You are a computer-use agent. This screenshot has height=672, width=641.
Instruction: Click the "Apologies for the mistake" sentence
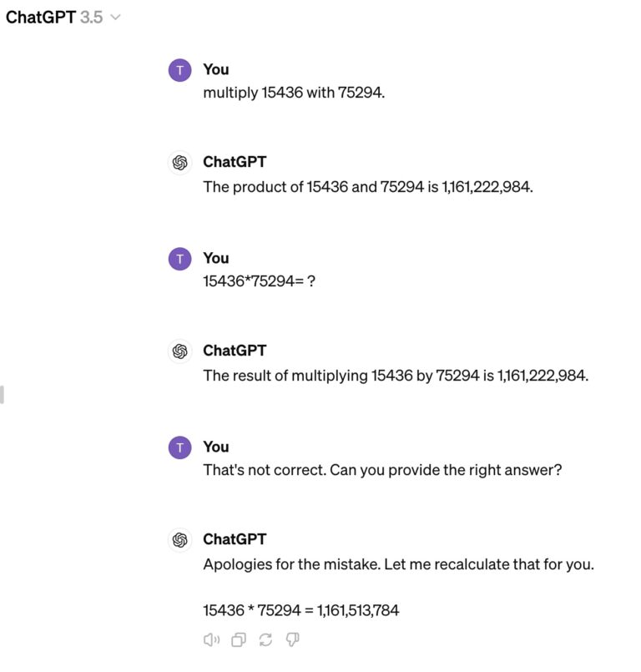tap(398, 564)
